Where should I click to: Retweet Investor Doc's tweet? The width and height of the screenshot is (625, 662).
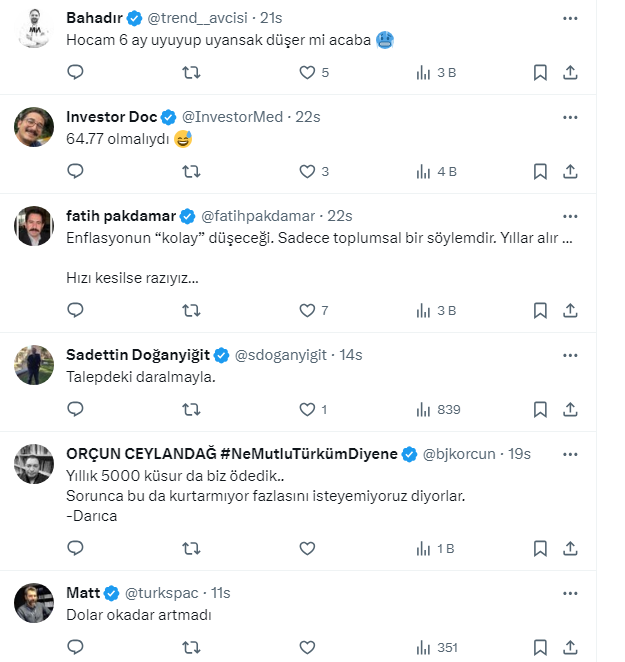tap(191, 171)
